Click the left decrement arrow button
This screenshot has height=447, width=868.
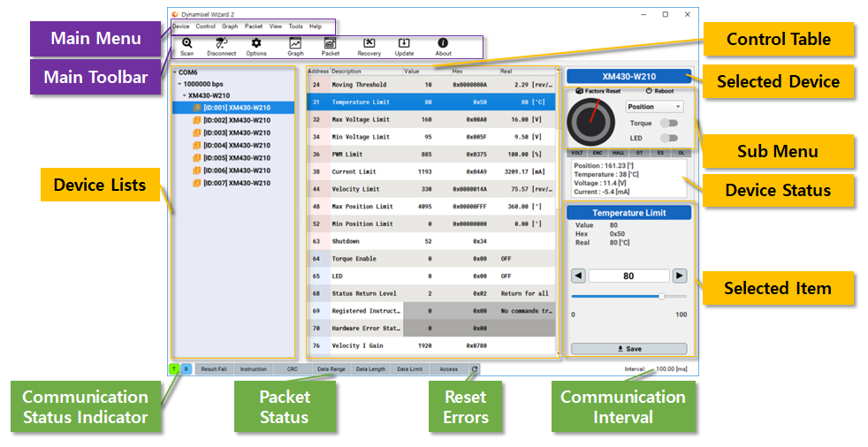coord(578,276)
